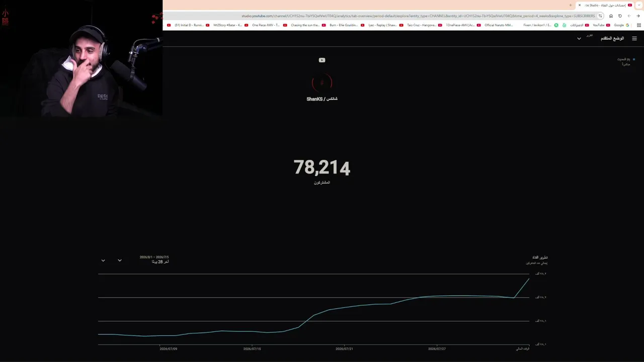Click the تطوير القناة chart title
Image resolution: width=644 pixels, height=362 pixels.
click(x=540, y=257)
